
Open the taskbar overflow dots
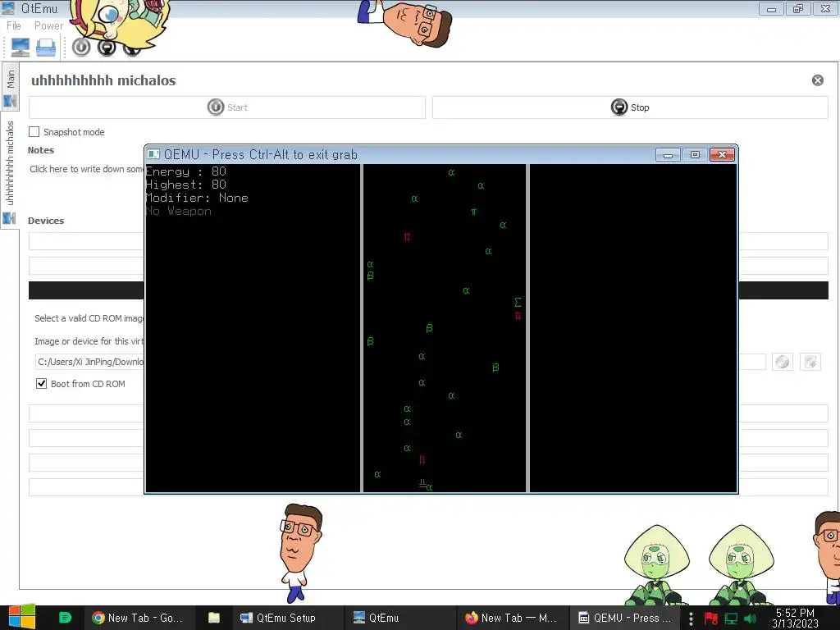(x=691, y=619)
